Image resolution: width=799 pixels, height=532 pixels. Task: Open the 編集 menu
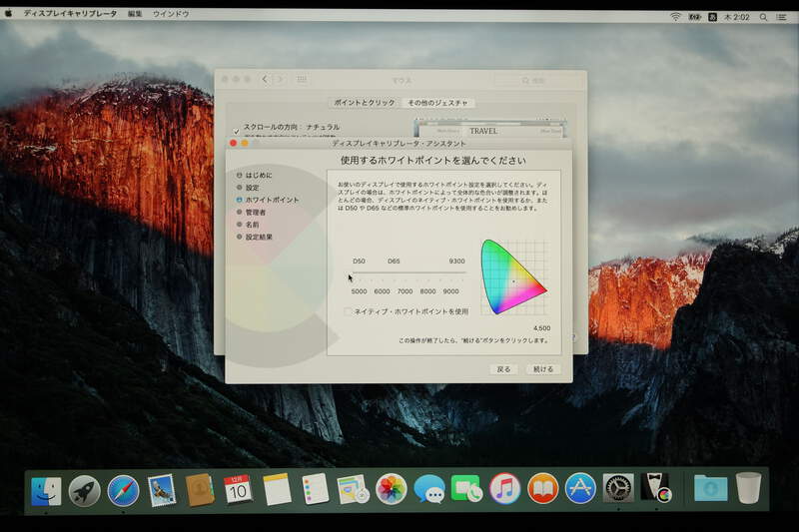(x=135, y=16)
